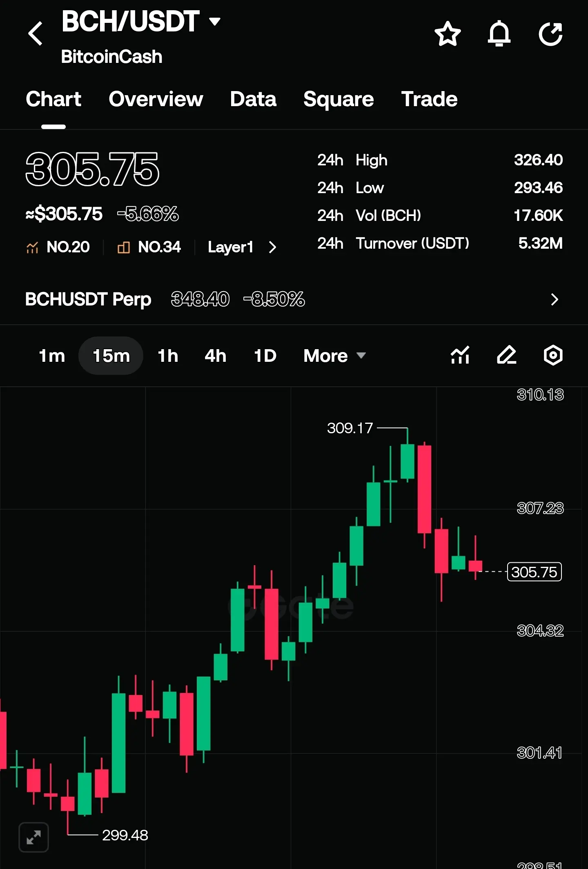The height and width of the screenshot is (869, 588).
Task: Go to the Square tab
Action: coord(339,99)
